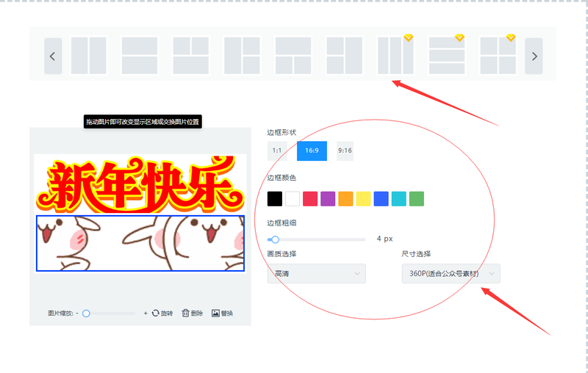The height and width of the screenshot is (373, 588).
Task: Pick the red border color
Action: click(310, 199)
